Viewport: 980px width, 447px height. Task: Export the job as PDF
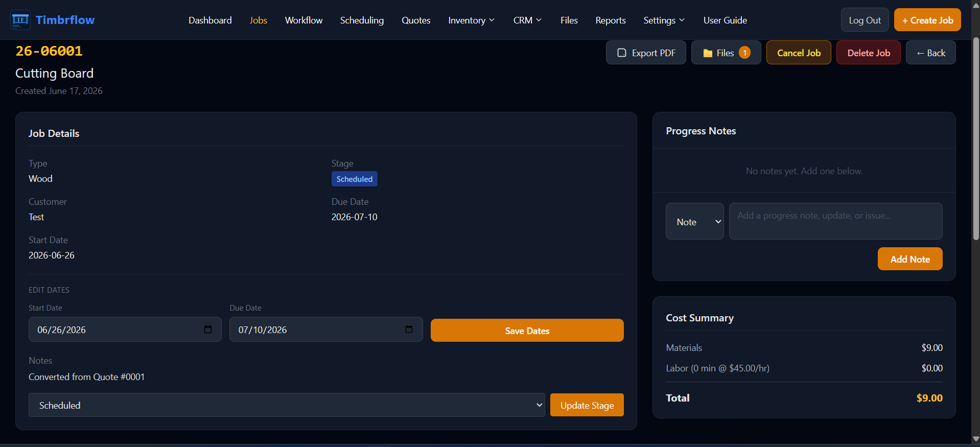(x=646, y=53)
